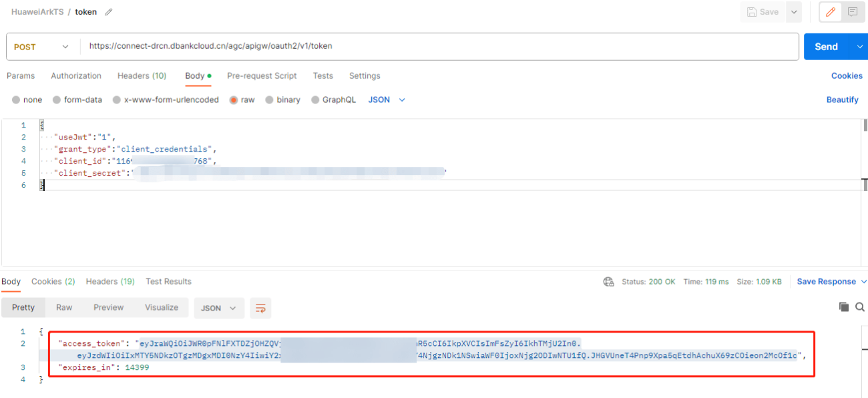Open the POST method dropdown
Image resolution: width=868 pixels, height=398 pixels.
click(42, 46)
